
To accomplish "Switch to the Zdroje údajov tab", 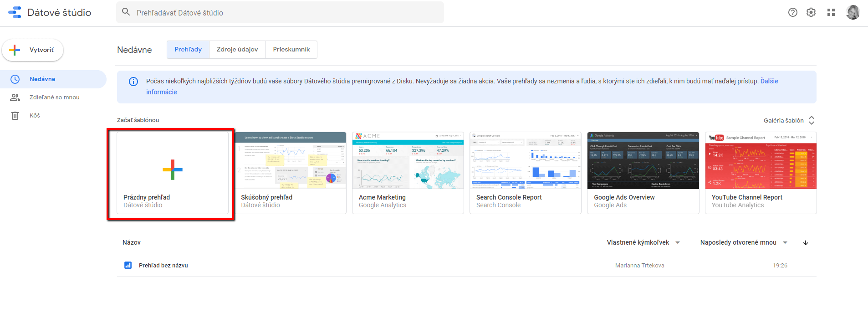I will pos(237,50).
